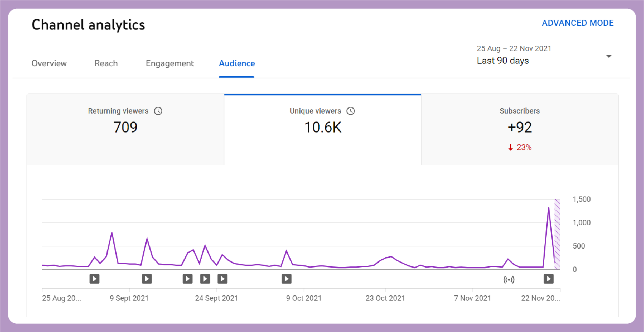Click the video marker above 9 Sept 2021

point(147,279)
